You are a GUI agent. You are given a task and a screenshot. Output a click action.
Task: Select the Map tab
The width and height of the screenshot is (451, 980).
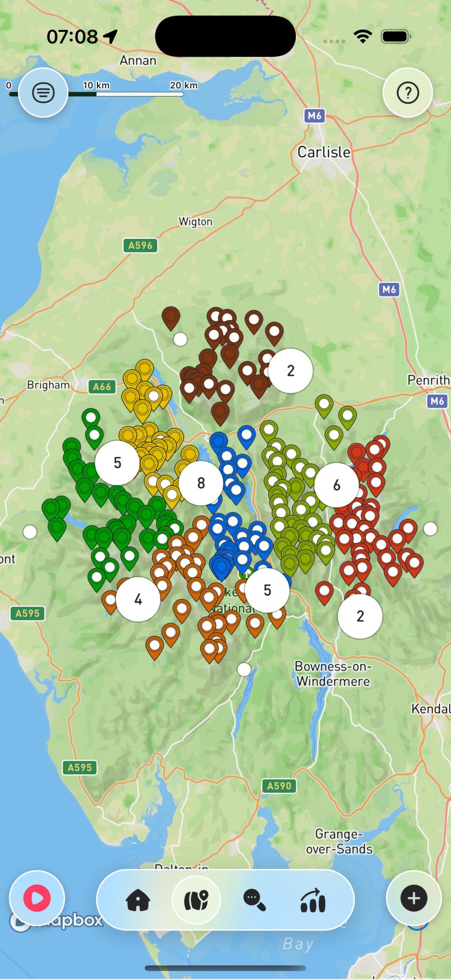(196, 900)
